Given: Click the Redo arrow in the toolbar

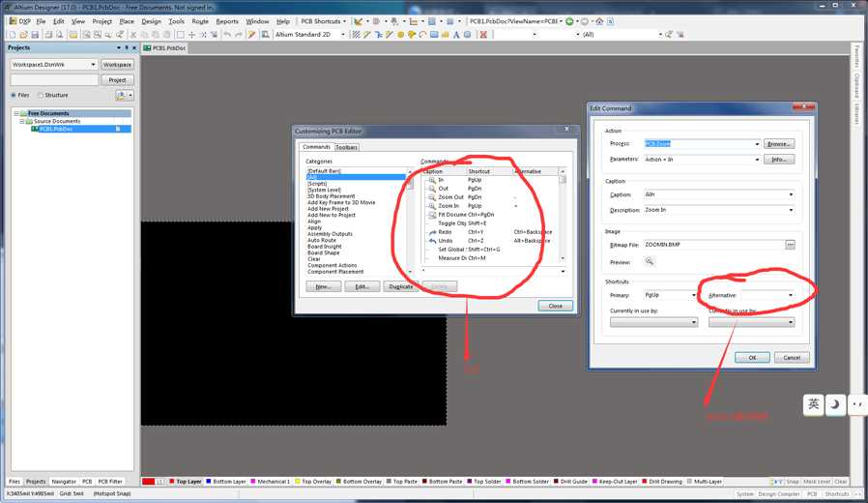Looking at the screenshot, I should pos(238,35).
